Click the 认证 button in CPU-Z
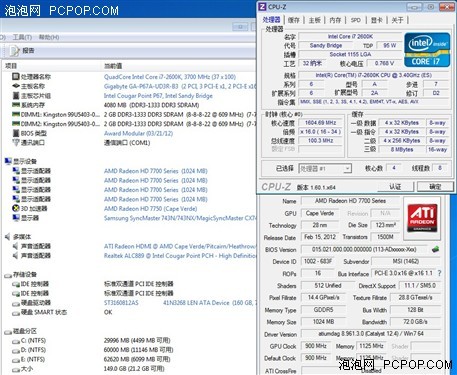 click(x=395, y=187)
